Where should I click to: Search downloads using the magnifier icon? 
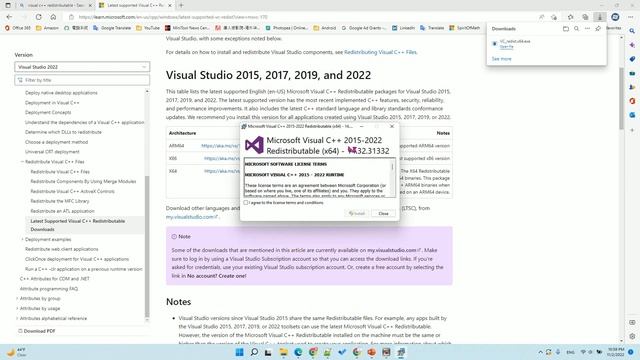(x=576, y=29)
